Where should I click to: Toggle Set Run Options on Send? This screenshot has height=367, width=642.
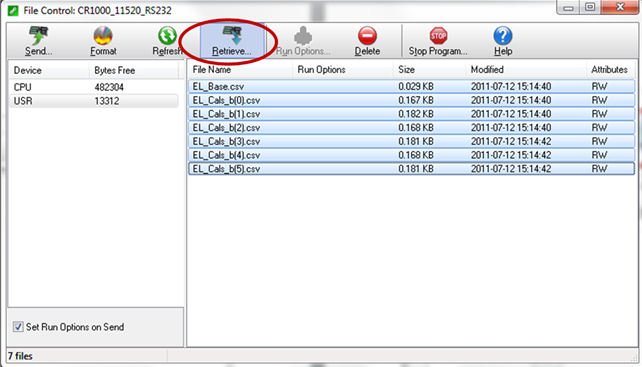click(x=18, y=327)
